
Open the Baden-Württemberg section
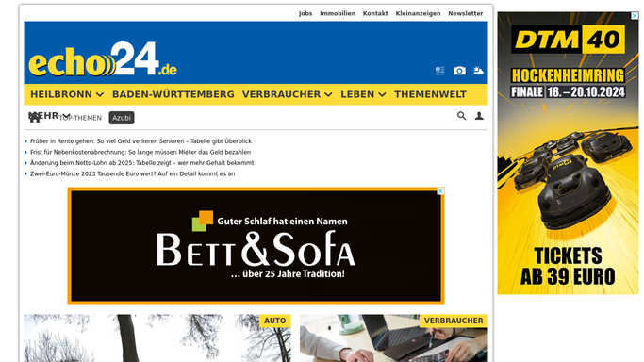[173, 94]
